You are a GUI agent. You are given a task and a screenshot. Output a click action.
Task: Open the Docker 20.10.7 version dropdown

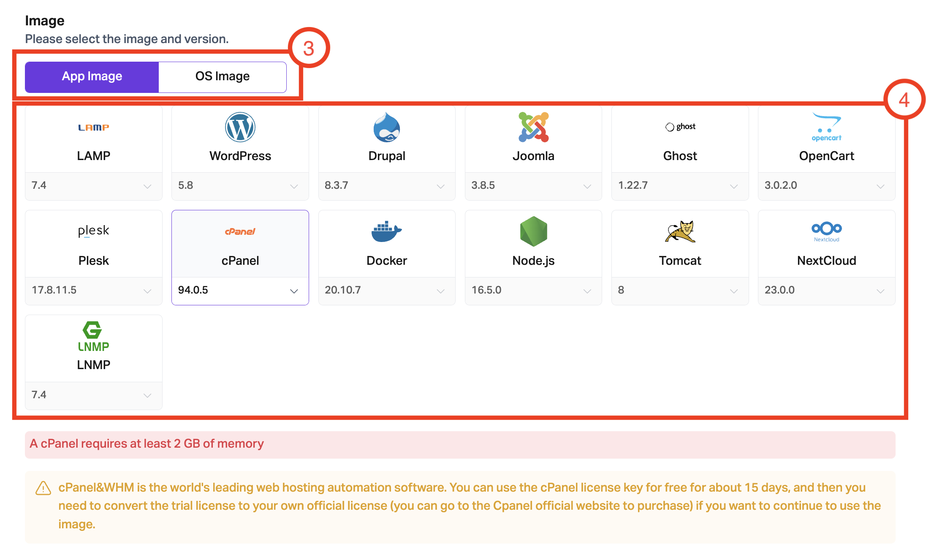coord(387,291)
